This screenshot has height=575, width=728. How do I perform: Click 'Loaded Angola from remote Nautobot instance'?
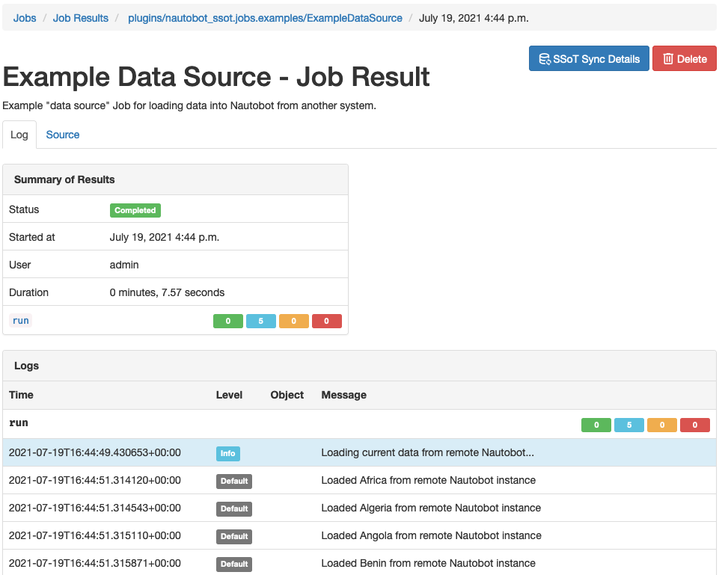click(431, 535)
